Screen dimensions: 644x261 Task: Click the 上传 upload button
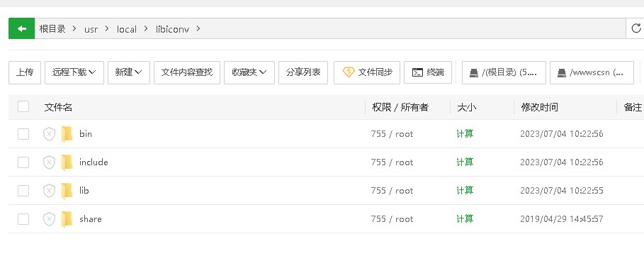(25, 73)
